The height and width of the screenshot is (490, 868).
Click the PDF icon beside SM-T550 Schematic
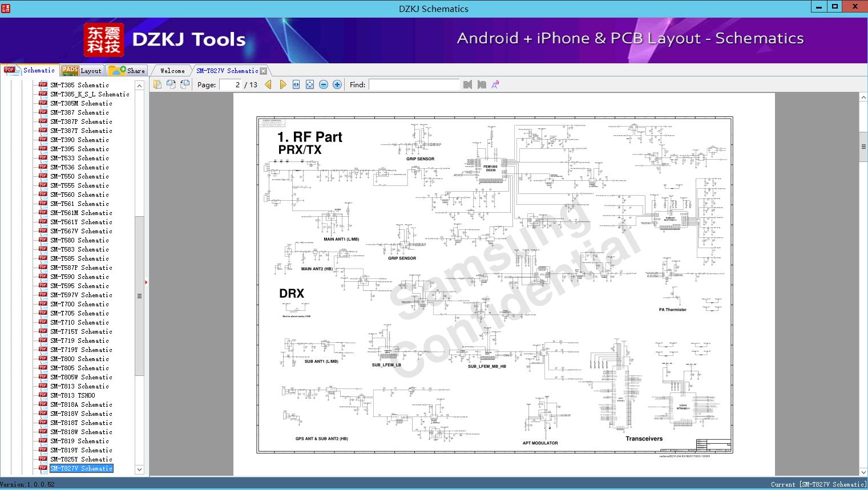(43, 176)
